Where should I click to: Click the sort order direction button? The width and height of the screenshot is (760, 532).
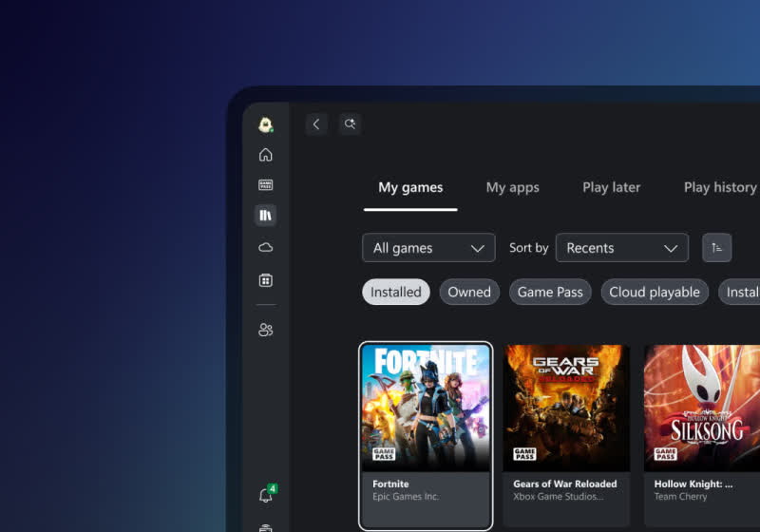coord(716,248)
